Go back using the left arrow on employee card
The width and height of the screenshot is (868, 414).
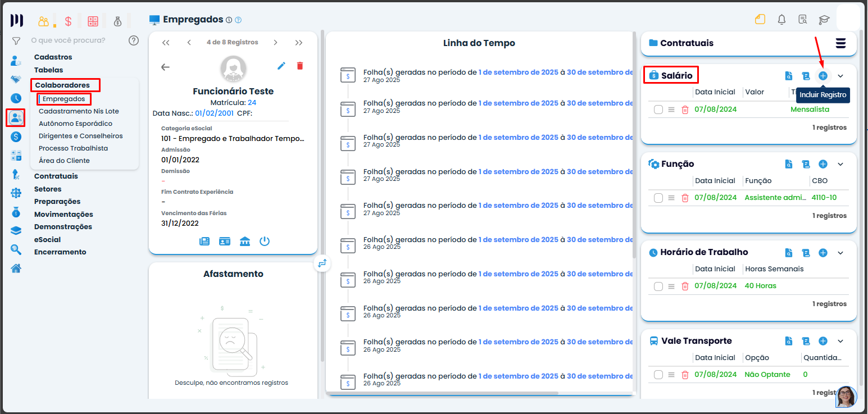click(x=165, y=67)
